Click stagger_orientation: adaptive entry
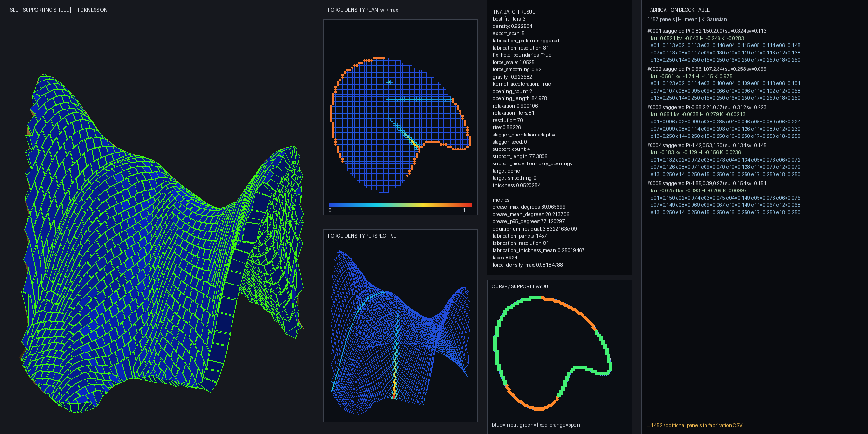Viewport: 868px width, 434px height. (x=525, y=135)
